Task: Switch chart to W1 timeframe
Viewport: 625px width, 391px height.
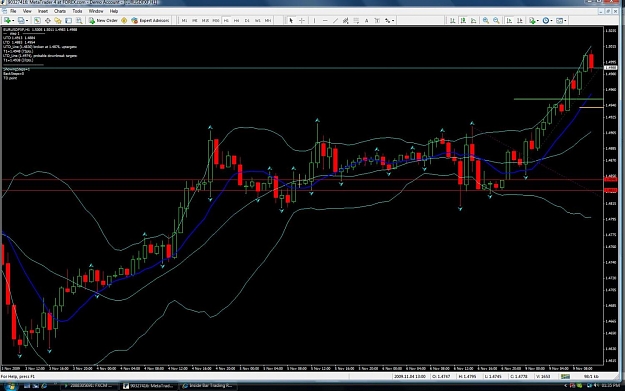Action: pos(257,20)
